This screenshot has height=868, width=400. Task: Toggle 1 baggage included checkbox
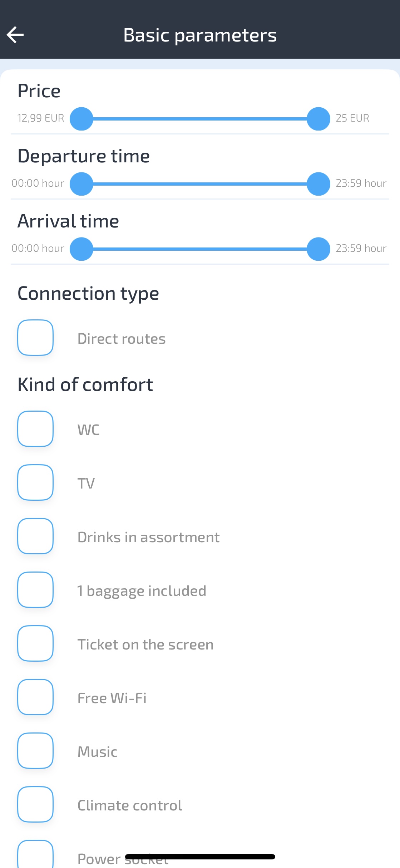(x=35, y=590)
